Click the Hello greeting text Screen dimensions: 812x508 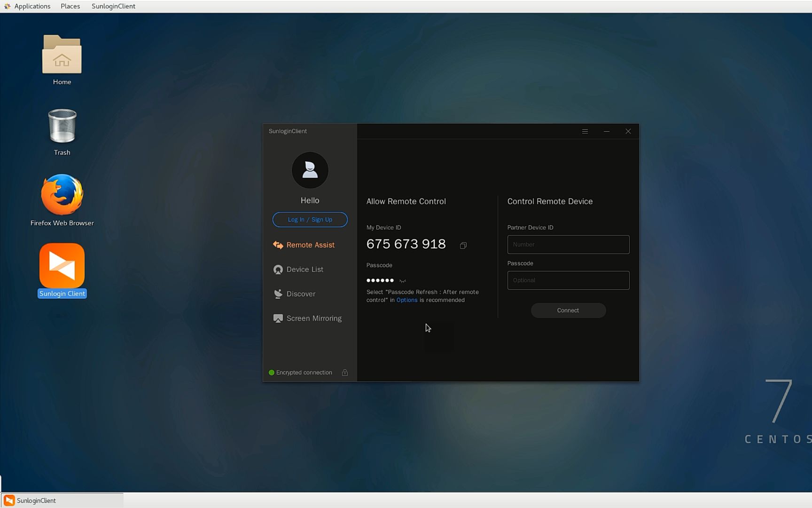tap(310, 200)
